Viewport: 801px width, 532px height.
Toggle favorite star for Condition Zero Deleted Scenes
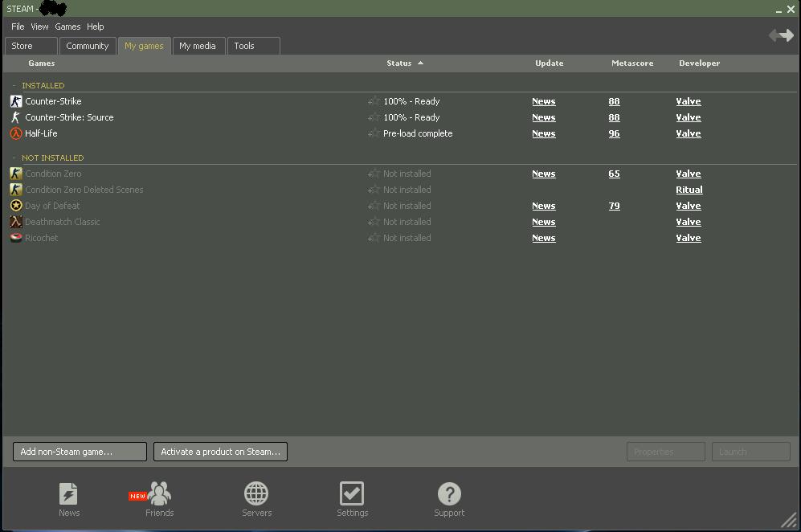tap(374, 190)
